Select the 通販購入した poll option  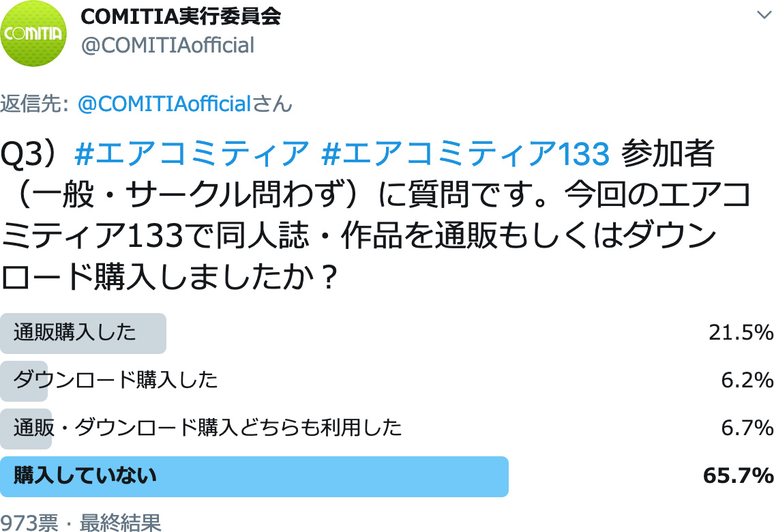pyautogui.click(x=75, y=332)
